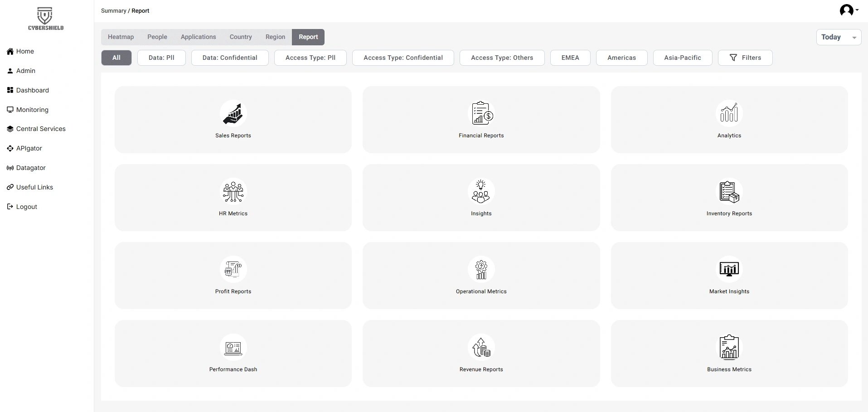The width and height of the screenshot is (868, 412).
Task: Switch to the Heatmap tab
Action: 121,37
